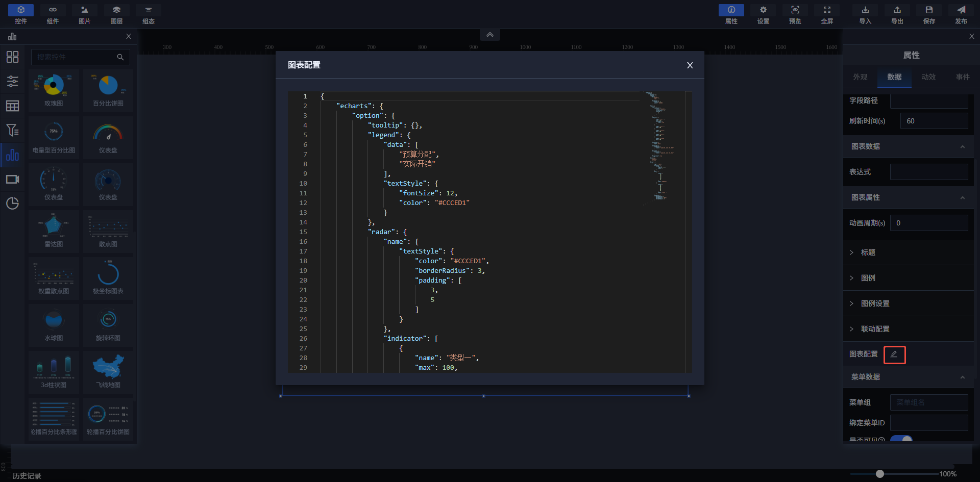Collapse the top toolbar with chevron button
980x482 pixels.
pos(489,35)
